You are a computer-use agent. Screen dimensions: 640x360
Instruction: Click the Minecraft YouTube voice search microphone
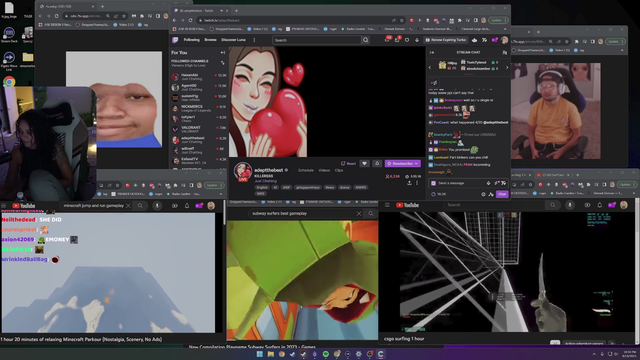(x=157, y=206)
